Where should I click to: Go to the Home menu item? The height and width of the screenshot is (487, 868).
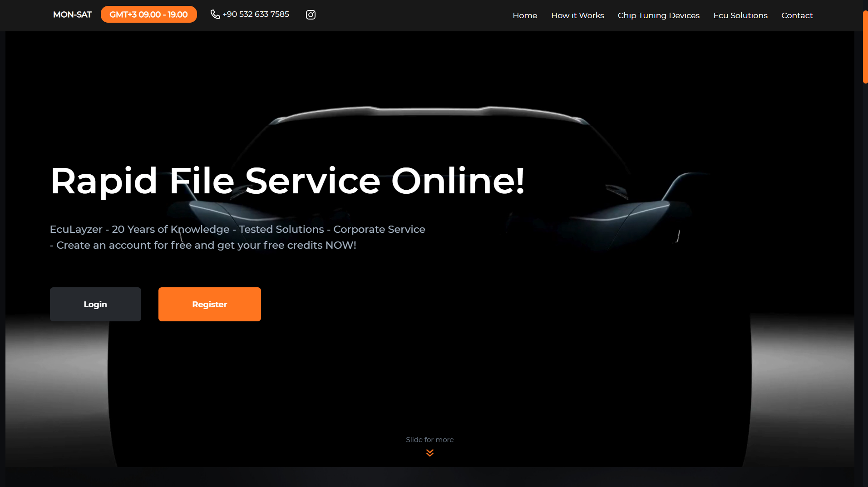point(525,15)
